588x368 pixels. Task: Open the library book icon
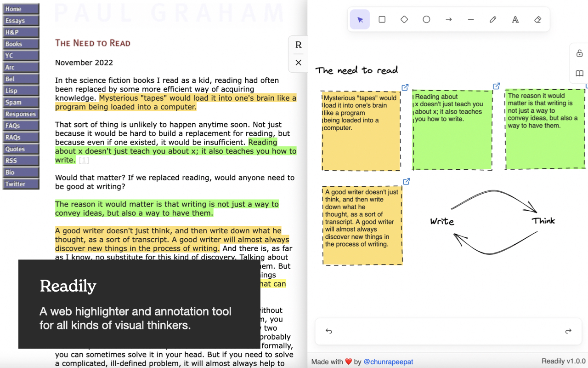(580, 74)
